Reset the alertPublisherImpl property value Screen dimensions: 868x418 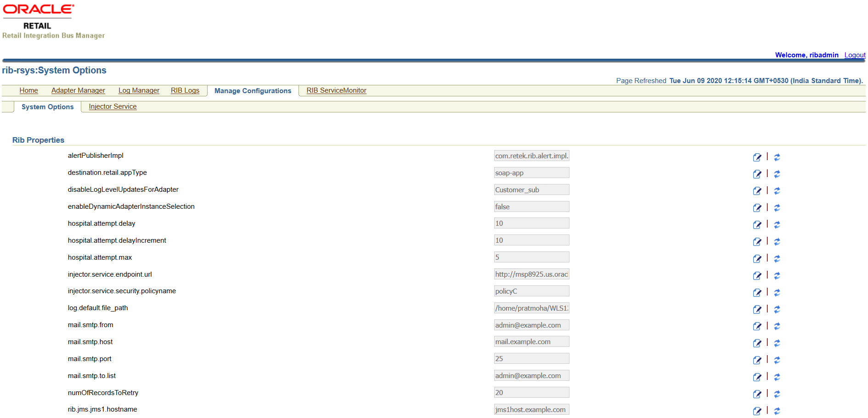(777, 157)
